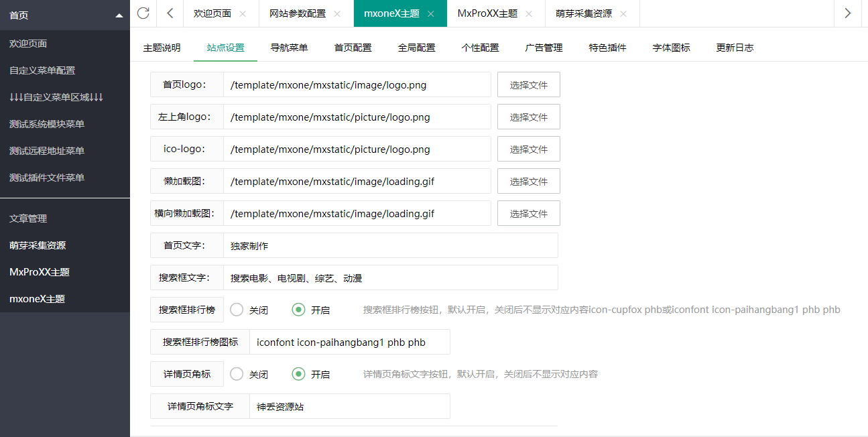The image size is (868, 437).
Task: Select 关闭 for 详情页角标
Action: coord(237,374)
